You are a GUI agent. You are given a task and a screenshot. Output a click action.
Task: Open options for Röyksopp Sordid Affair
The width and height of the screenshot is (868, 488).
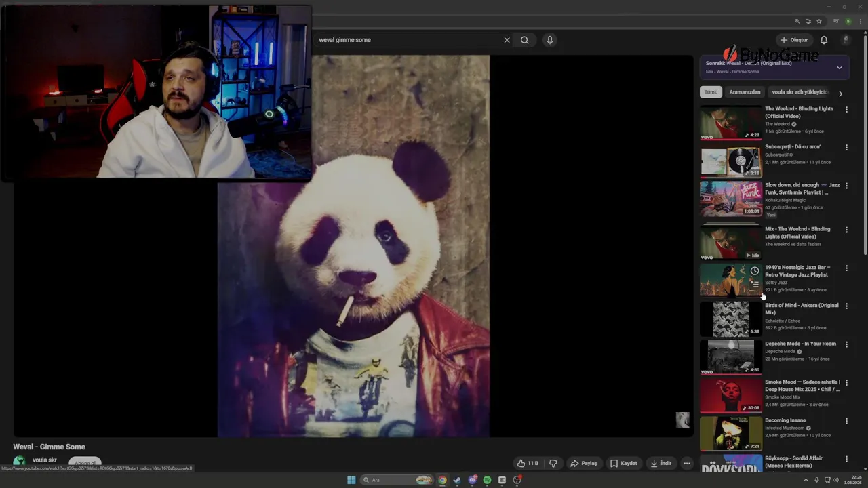pos(846,459)
